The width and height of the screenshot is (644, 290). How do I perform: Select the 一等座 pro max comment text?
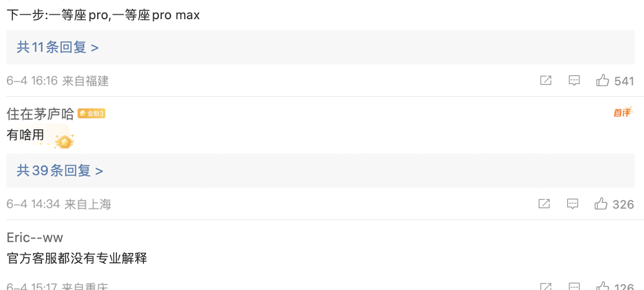103,15
